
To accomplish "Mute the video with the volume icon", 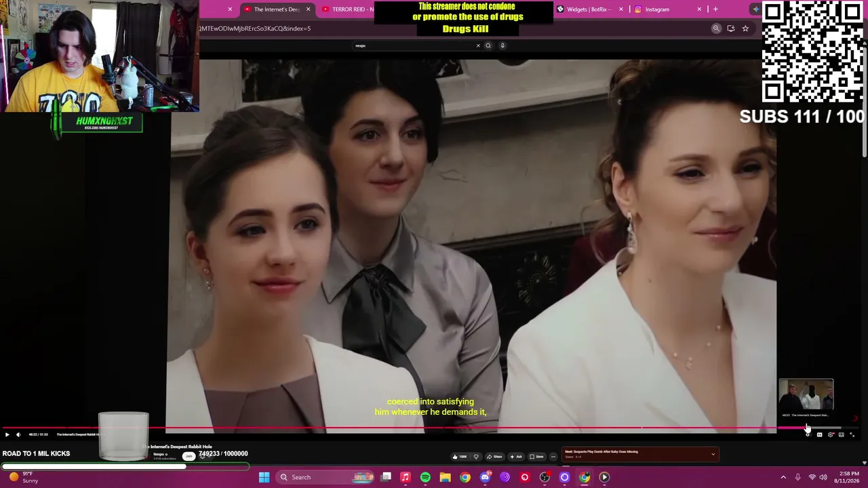I will coord(18,434).
